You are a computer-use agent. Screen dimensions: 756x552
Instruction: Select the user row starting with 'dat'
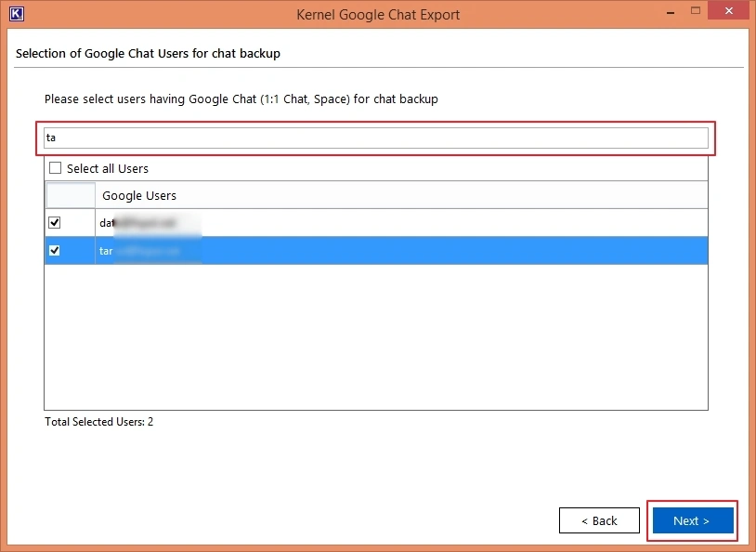click(x=376, y=223)
